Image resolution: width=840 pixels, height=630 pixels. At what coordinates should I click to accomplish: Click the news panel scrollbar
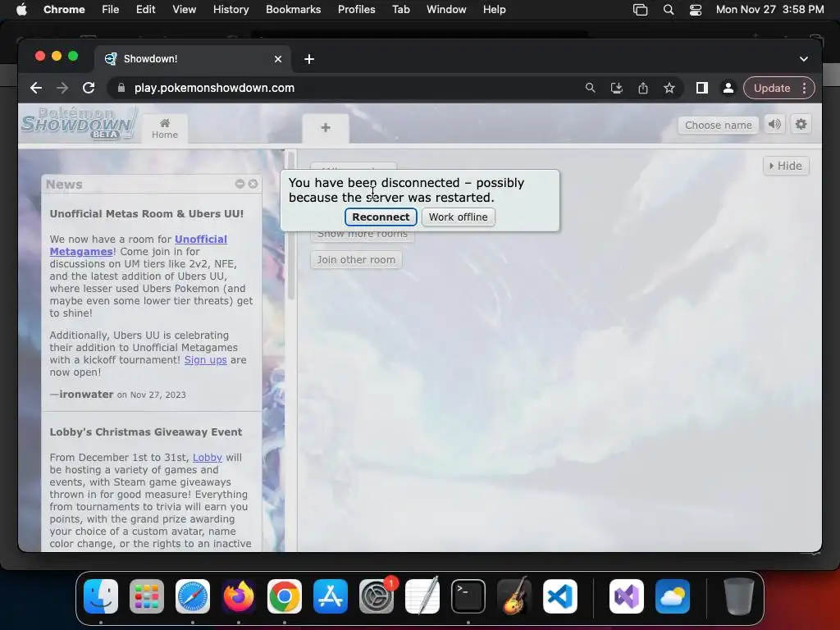pos(291,225)
